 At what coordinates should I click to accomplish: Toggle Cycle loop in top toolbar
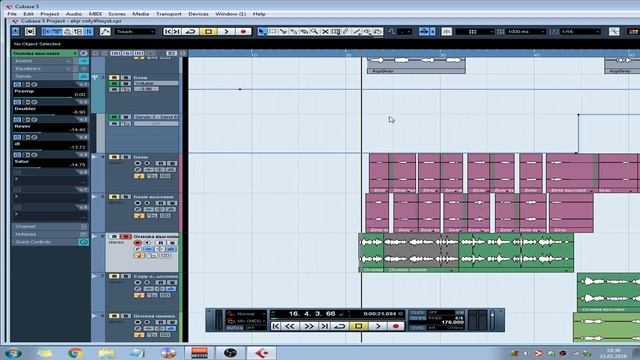tap(191, 31)
